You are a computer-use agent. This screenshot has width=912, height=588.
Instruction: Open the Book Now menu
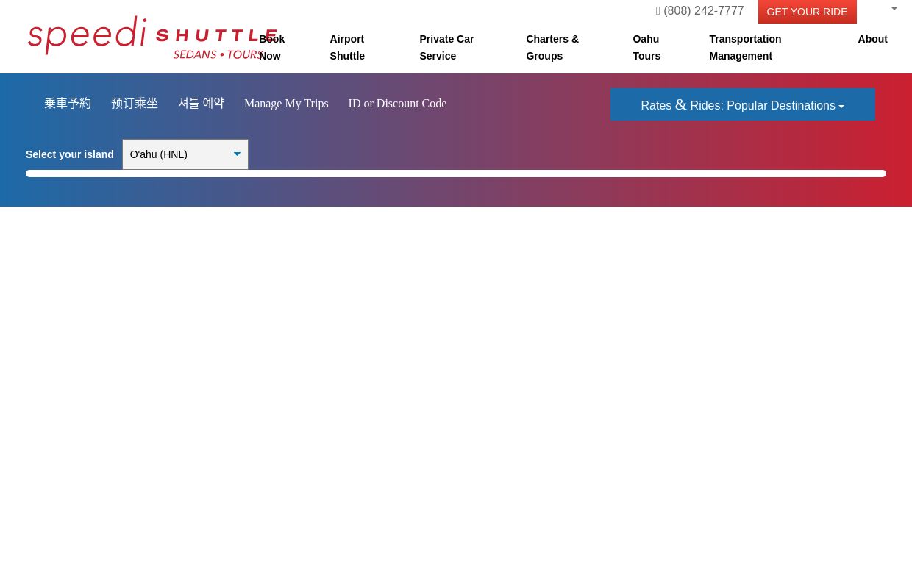[x=272, y=47]
